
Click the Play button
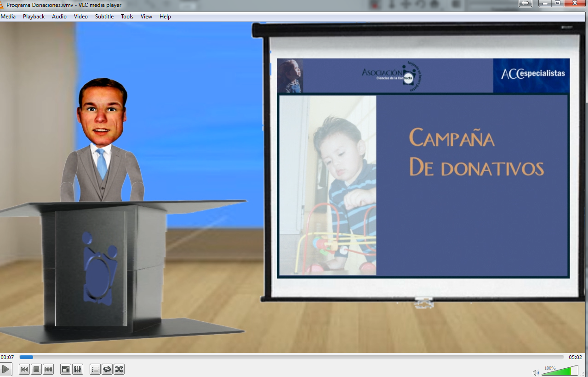coord(5,369)
